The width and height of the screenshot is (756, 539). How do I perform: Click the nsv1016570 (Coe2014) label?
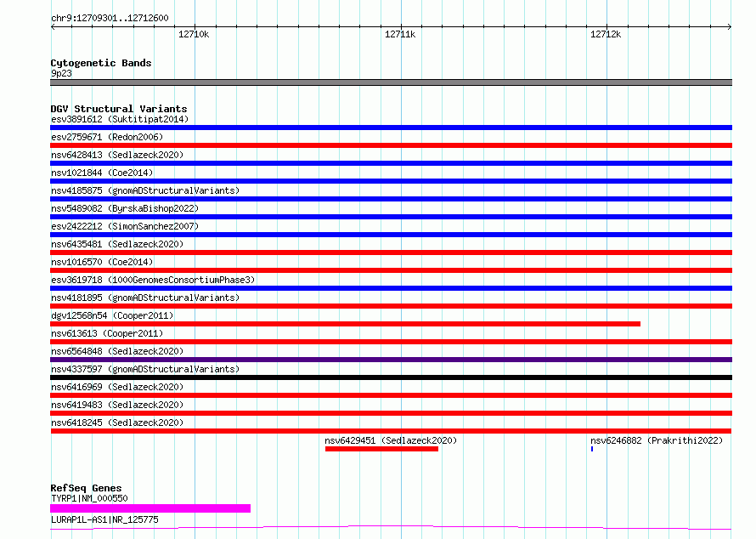[x=102, y=262]
